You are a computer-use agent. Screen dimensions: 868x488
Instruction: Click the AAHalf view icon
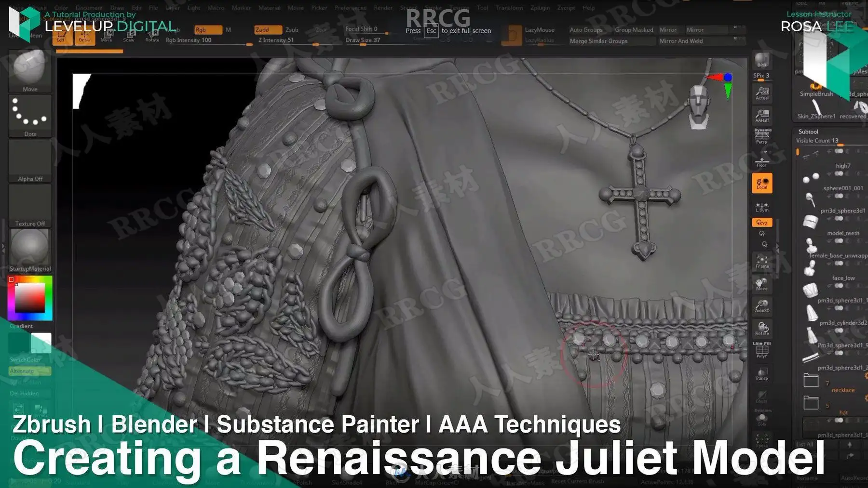[762, 116]
